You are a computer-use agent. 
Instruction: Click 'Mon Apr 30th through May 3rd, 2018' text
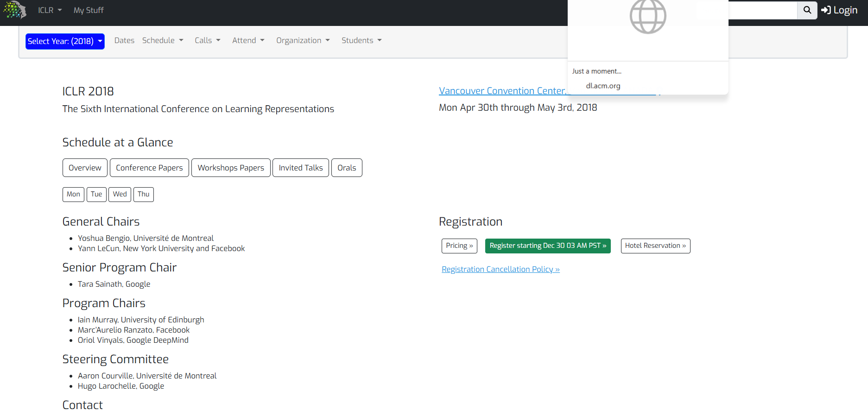pos(518,107)
